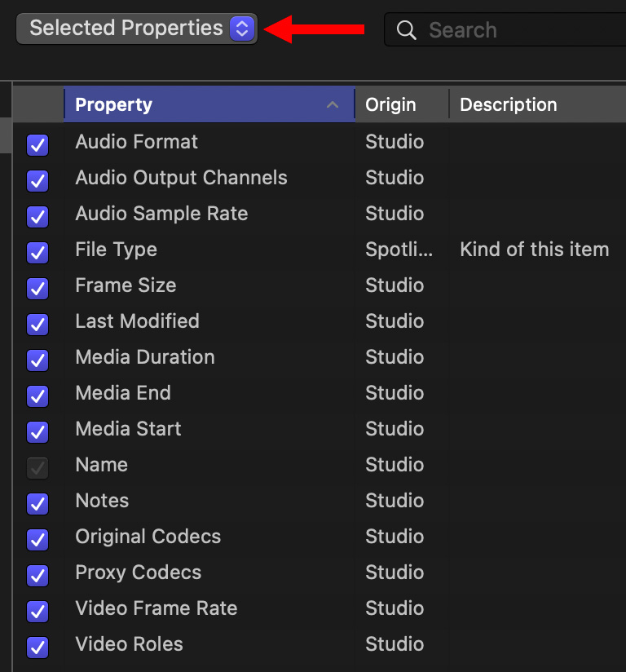Uncheck the Audio Output Channels checkbox
The image size is (626, 672).
click(x=37, y=181)
